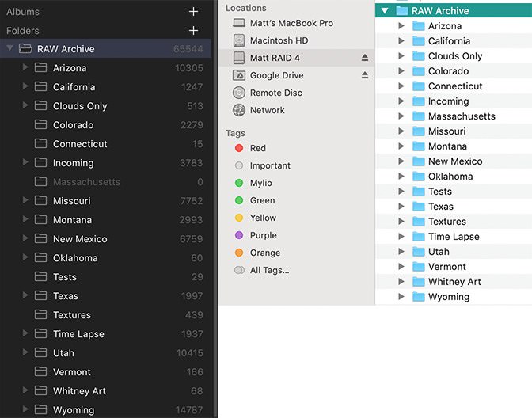Expand the California folder in dark panel
Screen dimensions: 532x418
coord(25,86)
